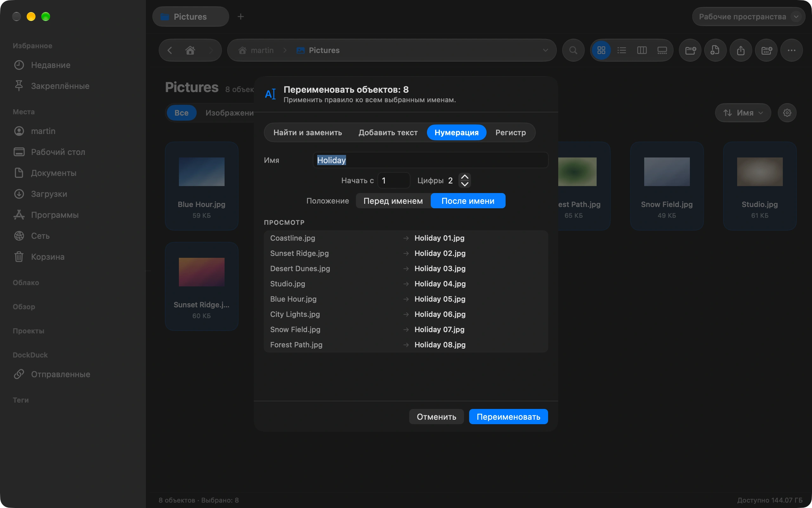
Task: Switch to column view
Action: [642, 50]
